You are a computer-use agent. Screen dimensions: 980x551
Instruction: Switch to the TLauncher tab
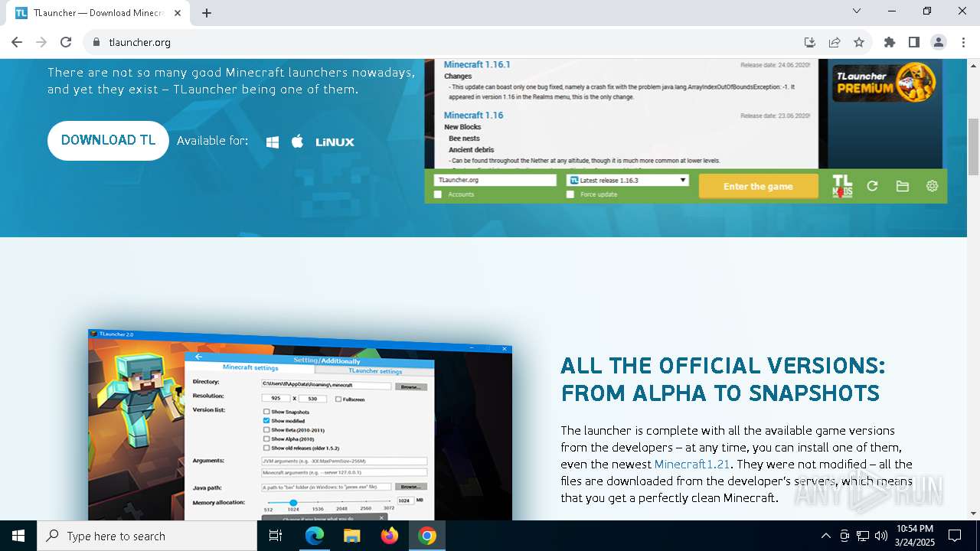[98, 13]
